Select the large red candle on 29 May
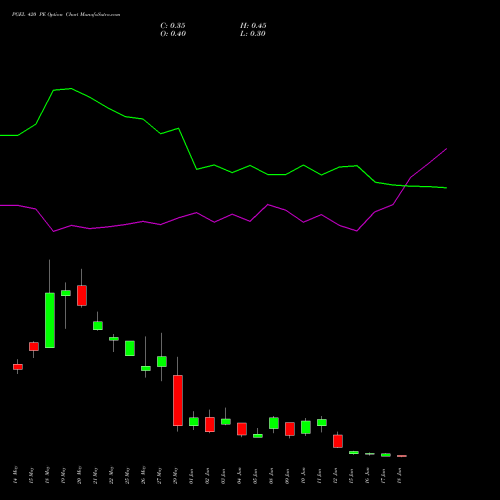Image resolution: width=500 pixels, height=500 pixels. (x=178, y=400)
